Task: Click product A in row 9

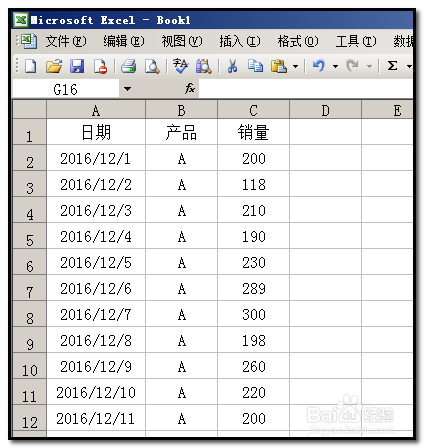Action: click(181, 340)
